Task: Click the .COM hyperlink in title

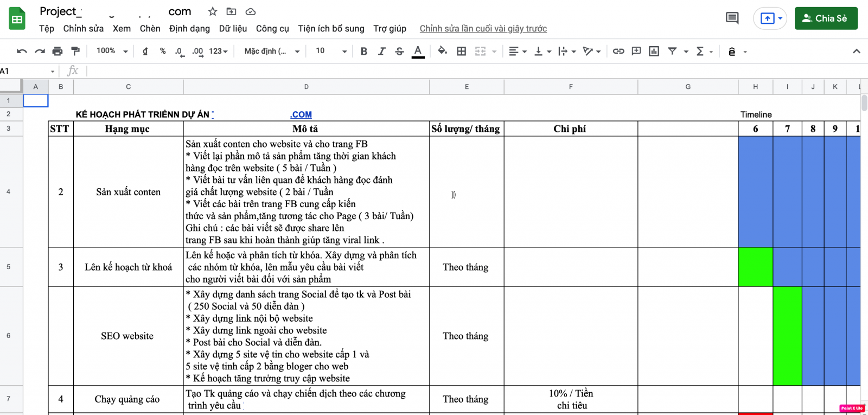Action: pos(301,114)
